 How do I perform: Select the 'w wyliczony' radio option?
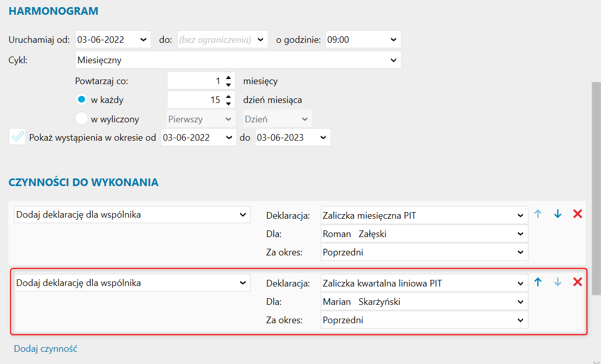pyautogui.click(x=82, y=119)
